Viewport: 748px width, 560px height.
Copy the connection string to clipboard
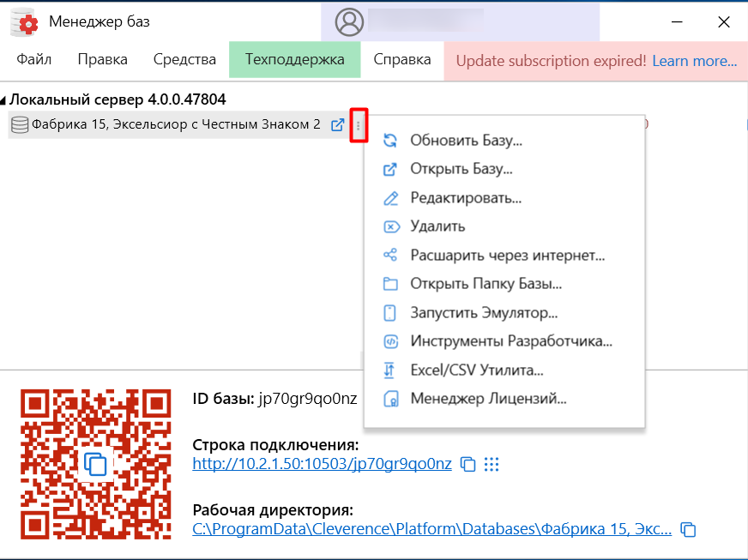click(468, 464)
